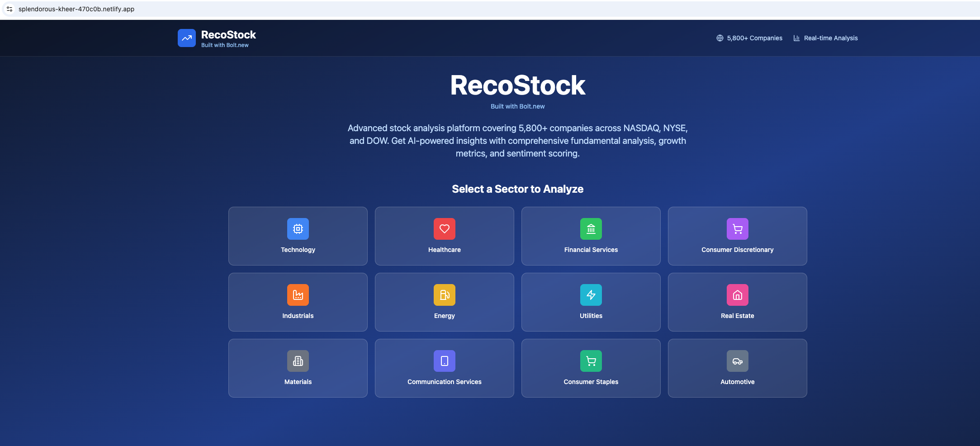This screenshot has width=980, height=446.
Task: Click the browser address bar URL
Action: (76, 9)
